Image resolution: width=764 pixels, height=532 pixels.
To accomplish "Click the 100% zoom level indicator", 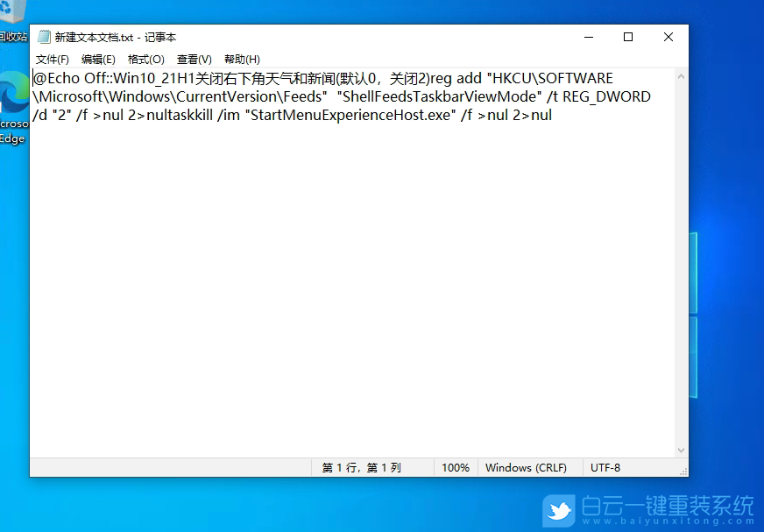I will (456, 467).
